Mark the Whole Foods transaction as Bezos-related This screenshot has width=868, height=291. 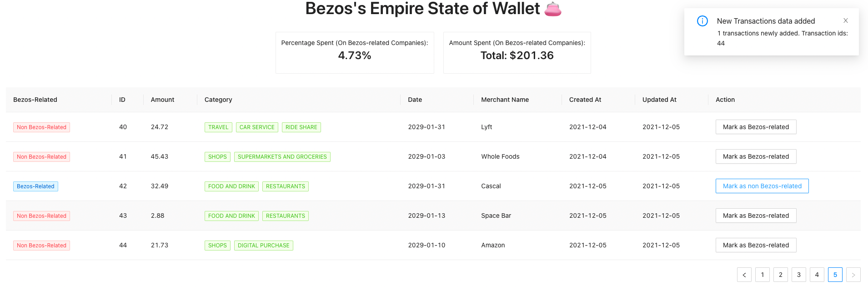coord(756,156)
